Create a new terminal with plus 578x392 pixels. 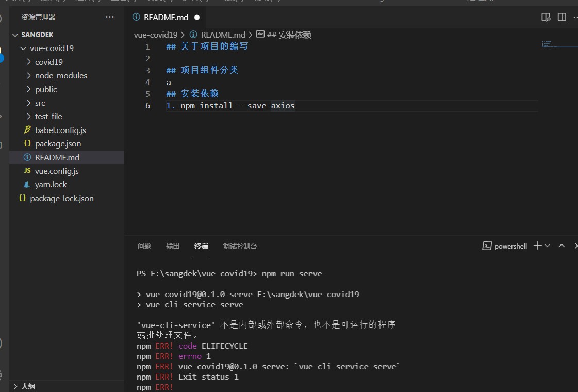[x=537, y=246]
